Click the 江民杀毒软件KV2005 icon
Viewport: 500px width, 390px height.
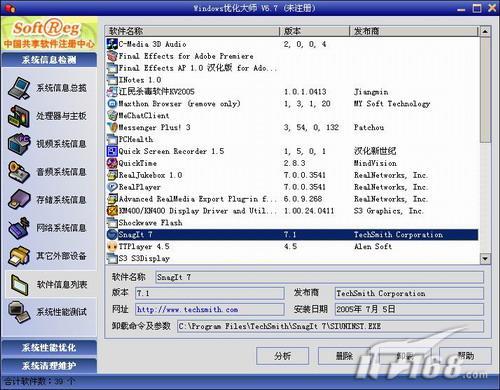click(112, 92)
